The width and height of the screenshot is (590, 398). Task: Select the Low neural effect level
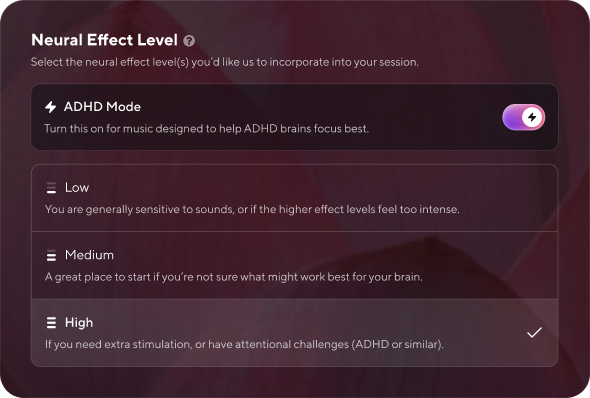(x=295, y=198)
